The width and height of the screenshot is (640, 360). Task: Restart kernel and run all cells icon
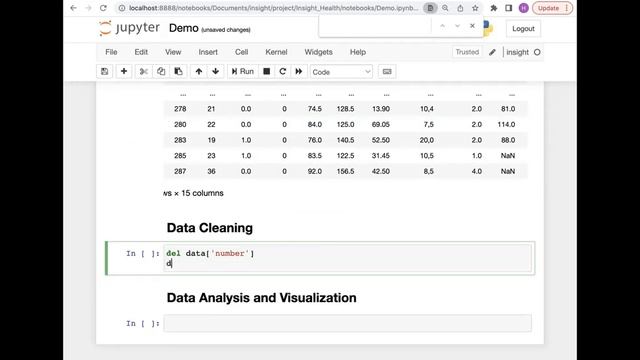pyautogui.click(x=299, y=71)
